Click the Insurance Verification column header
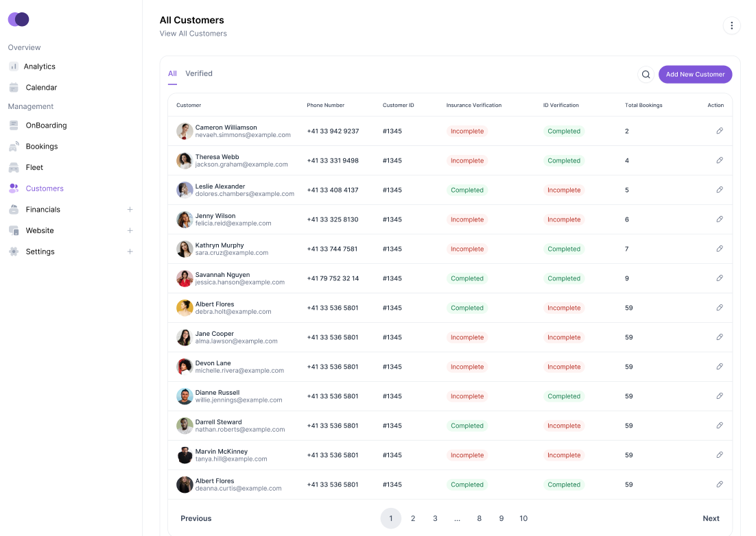Viewport: 756px width, 536px height. 473,105
